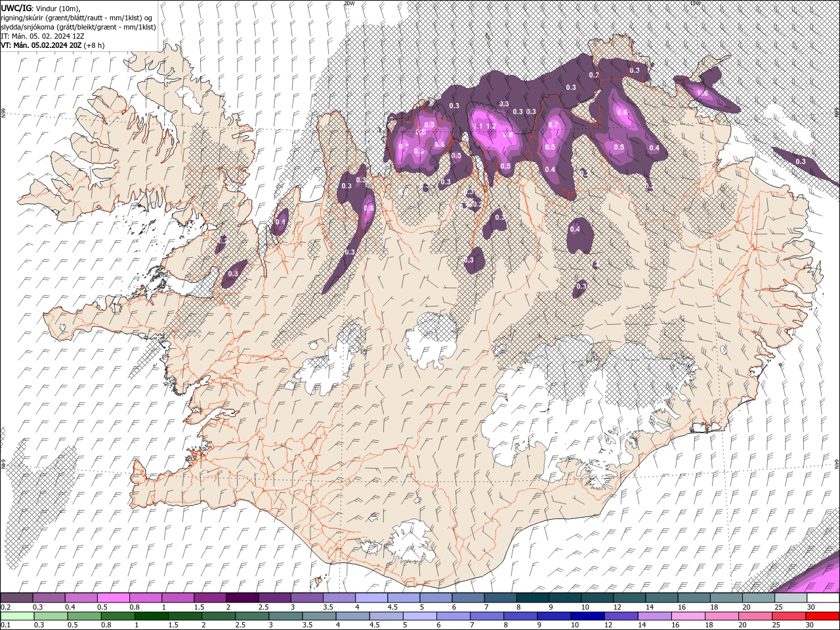Select the '0.1' label under the lower legend
This screenshot has height=630, width=840.
coord(5,625)
